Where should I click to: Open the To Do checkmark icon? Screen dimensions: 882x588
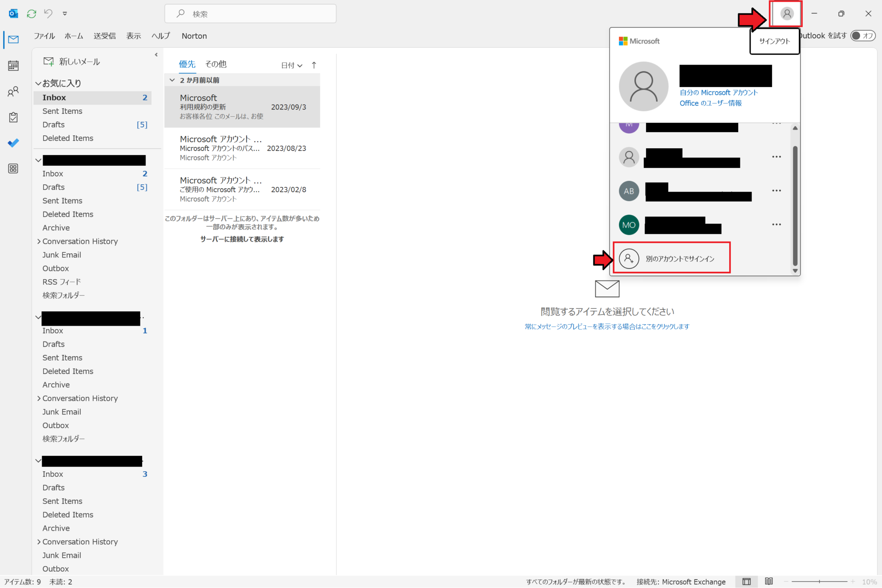pos(13,143)
